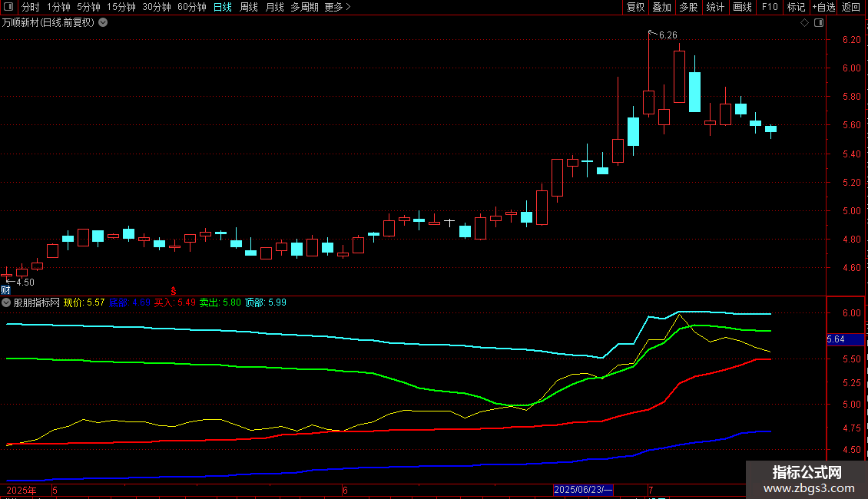Image resolution: width=868 pixels, height=499 pixels.
Task: Click the 叠加 overlay button
Action: click(661, 7)
